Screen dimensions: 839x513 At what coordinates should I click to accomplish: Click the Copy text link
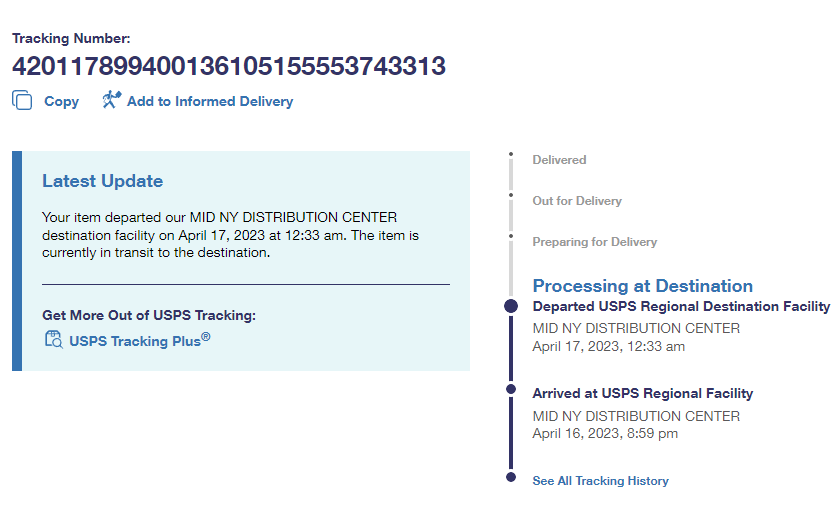(61, 102)
